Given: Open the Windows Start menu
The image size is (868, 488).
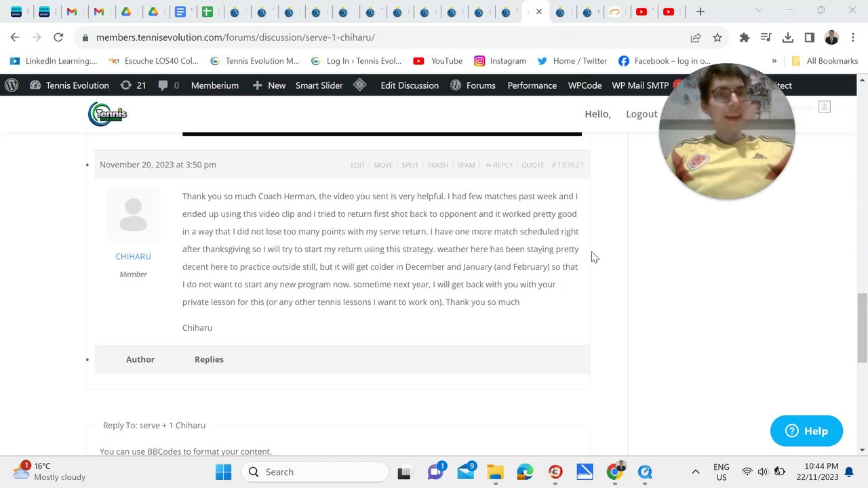Looking at the screenshot, I should [x=223, y=472].
